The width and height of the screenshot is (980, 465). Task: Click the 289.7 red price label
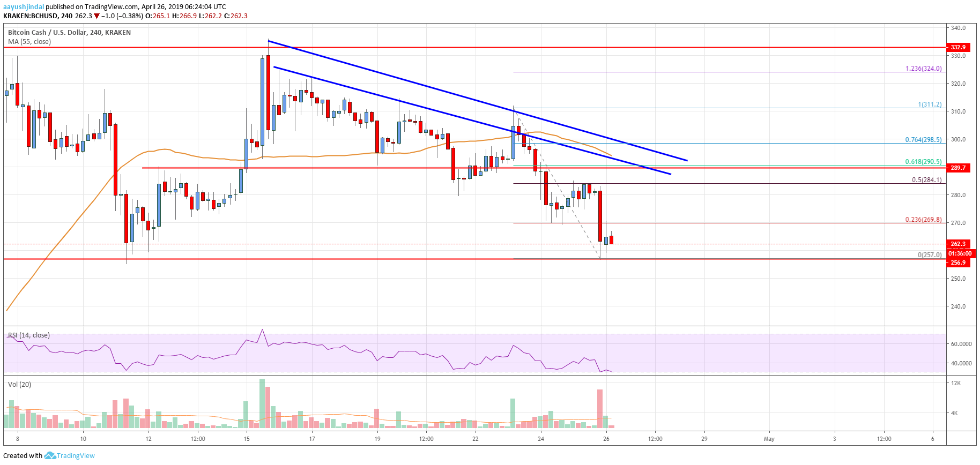958,168
